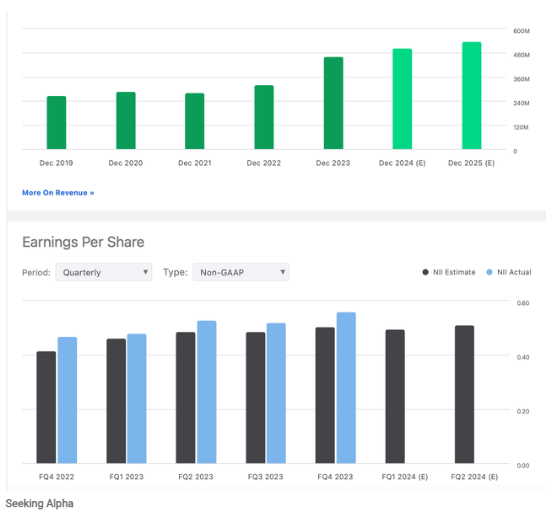Image resolution: width=554 pixels, height=515 pixels.
Task: Click the FQ2 2024 (E) estimate bar
Action: pos(465,394)
